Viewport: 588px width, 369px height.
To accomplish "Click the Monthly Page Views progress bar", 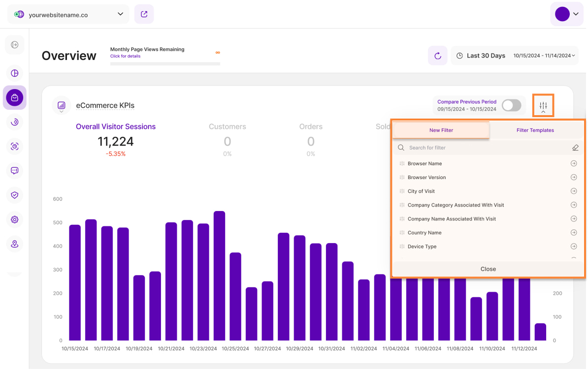I will coord(165,63).
